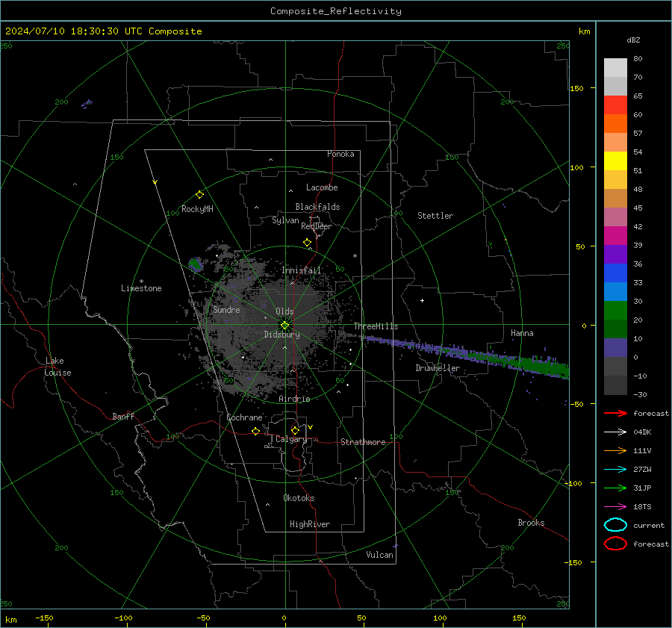Screen dimensions: 672x628
Task: Click the yellow diamond marker above Calgary
Action: (x=295, y=430)
